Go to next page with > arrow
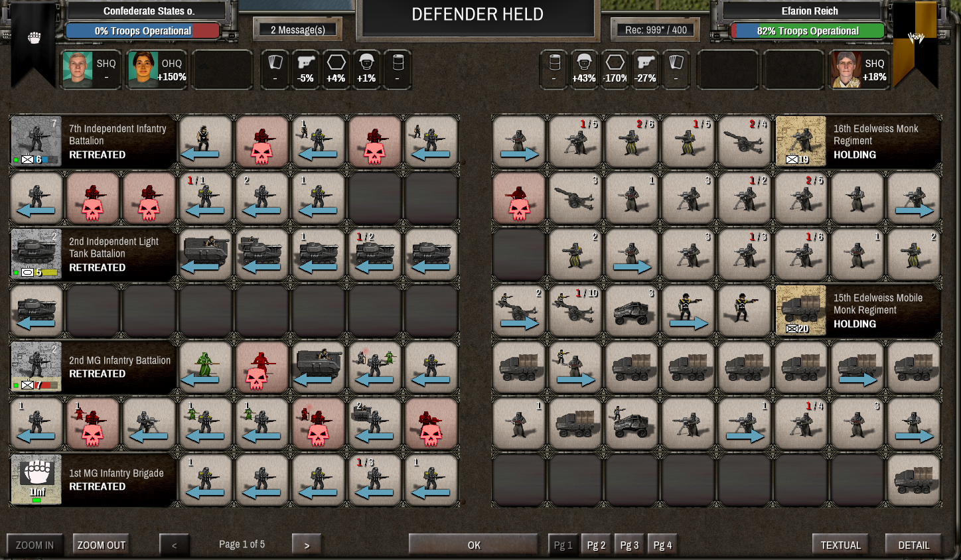Screen dimensions: 961x560 [307, 545]
